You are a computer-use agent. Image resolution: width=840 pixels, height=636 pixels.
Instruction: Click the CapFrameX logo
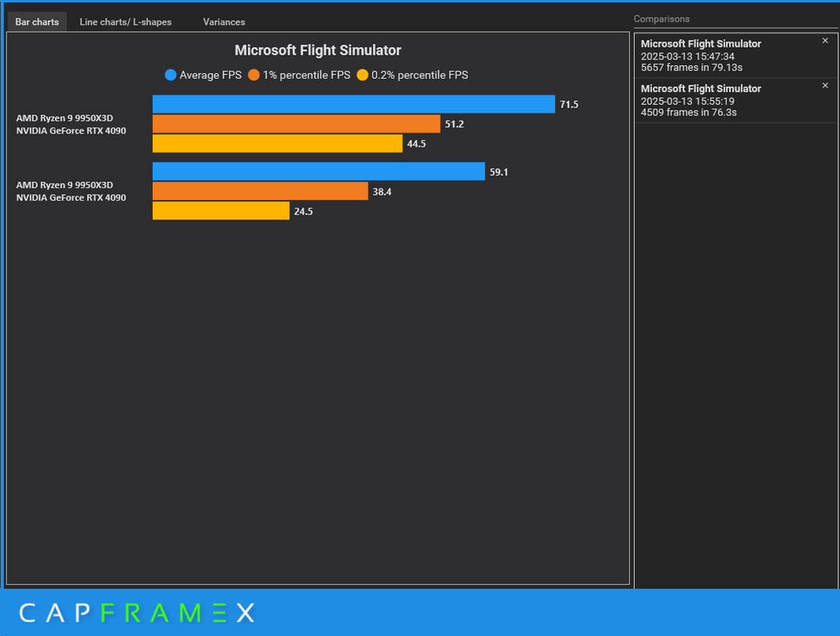137,613
